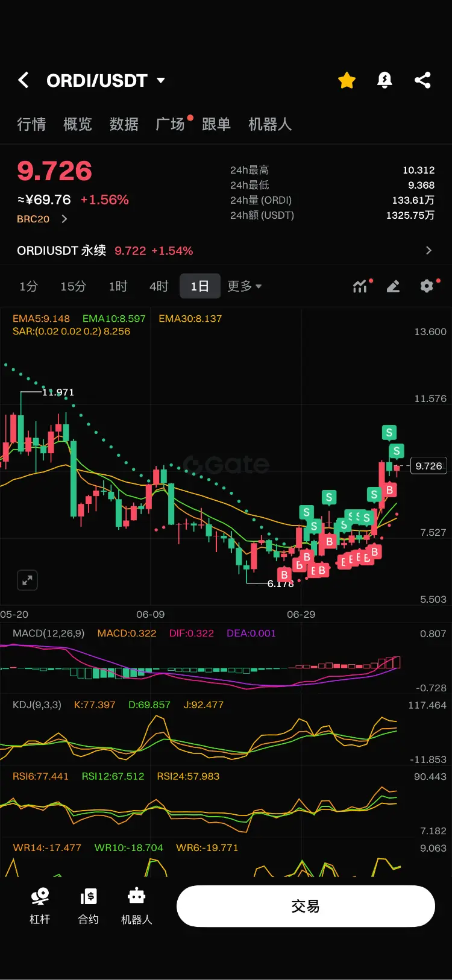
Task: Tap the DIF:0.322 label
Action: [192, 633]
